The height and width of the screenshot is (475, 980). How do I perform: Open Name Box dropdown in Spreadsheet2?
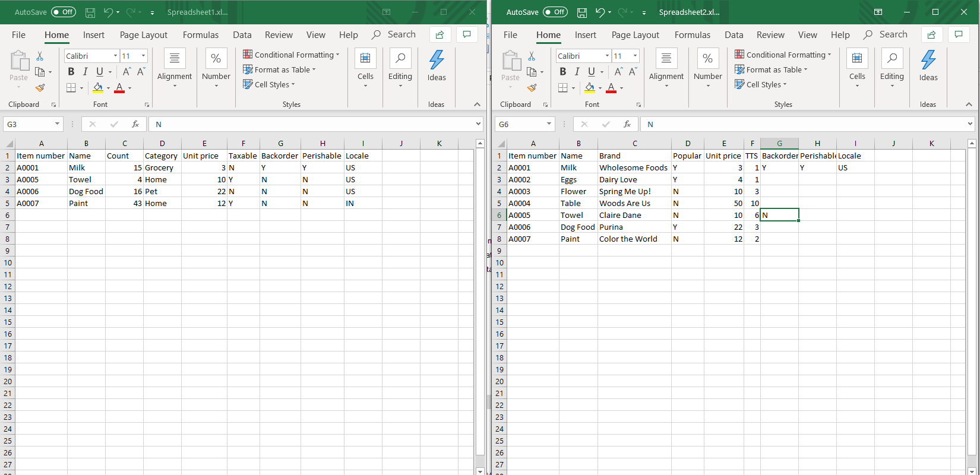tap(549, 124)
